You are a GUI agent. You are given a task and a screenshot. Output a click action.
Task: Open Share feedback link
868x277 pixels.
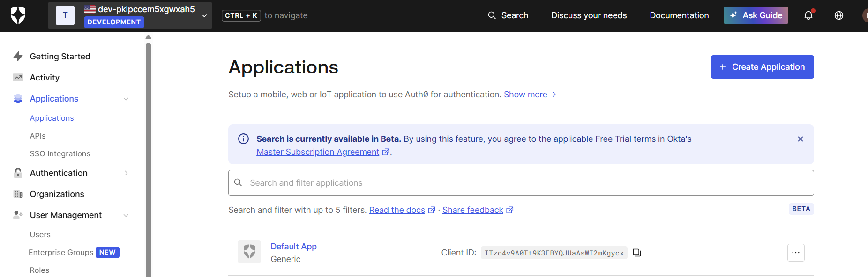[472, 210]
